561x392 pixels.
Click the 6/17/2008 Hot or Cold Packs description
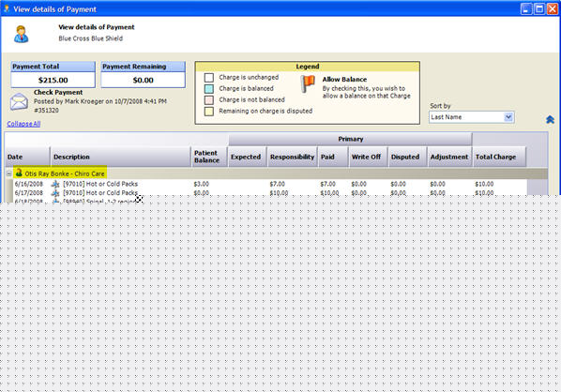[100, 193]
